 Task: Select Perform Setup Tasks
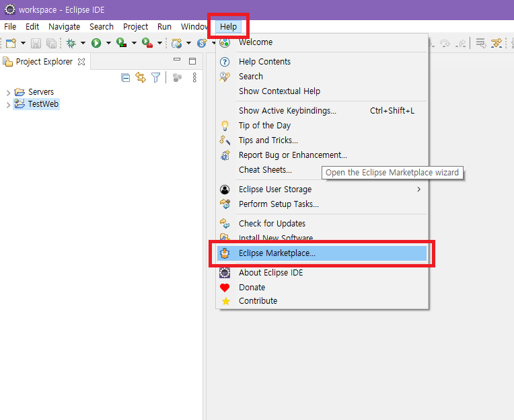tap(322, 204)
